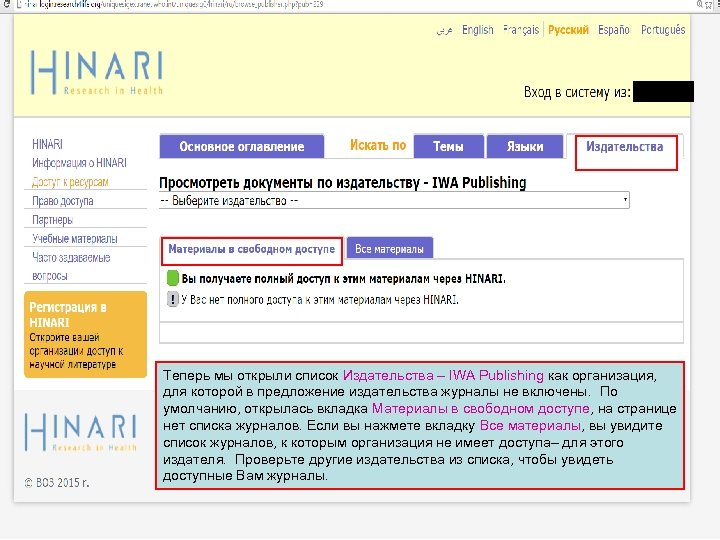Screen dimensions: 720x540
Task: Click the HINARI logo in header
Action: 96,73
